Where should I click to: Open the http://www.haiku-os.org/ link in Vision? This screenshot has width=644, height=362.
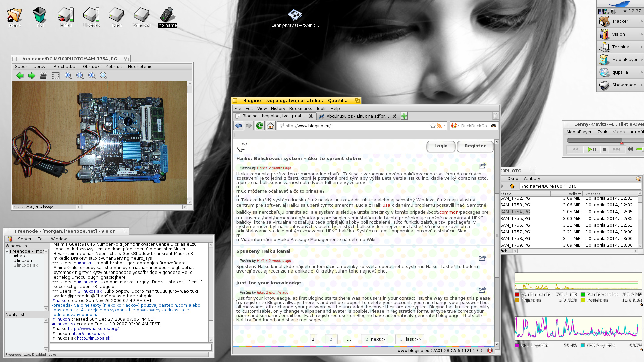click(93, 329)
